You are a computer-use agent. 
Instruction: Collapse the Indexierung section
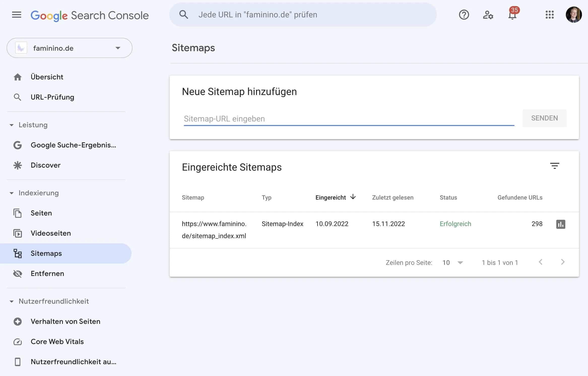tap(11, 193)
